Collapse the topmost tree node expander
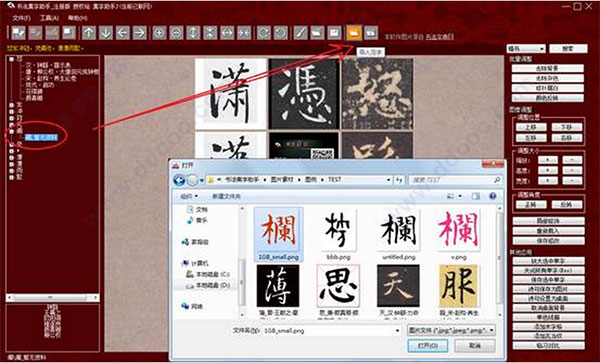This screenshot has width=600, height=363. click(12, 59)
